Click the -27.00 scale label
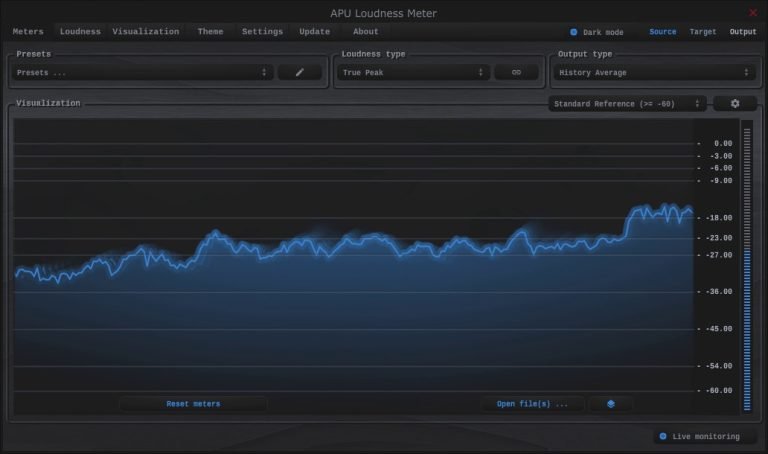Image resolution: width=768 pixels, height=454 pixels. (719, 255)
